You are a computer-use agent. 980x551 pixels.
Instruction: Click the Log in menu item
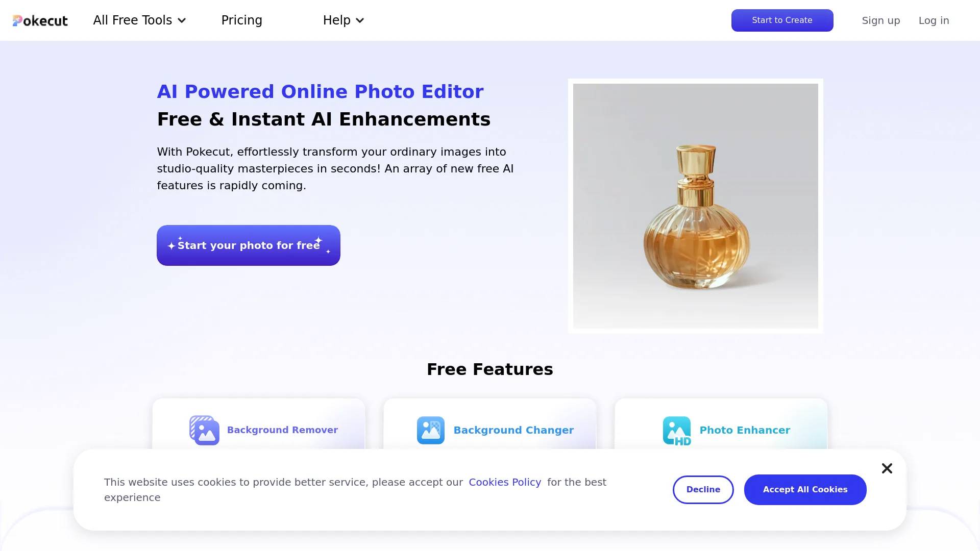point(934,20)
